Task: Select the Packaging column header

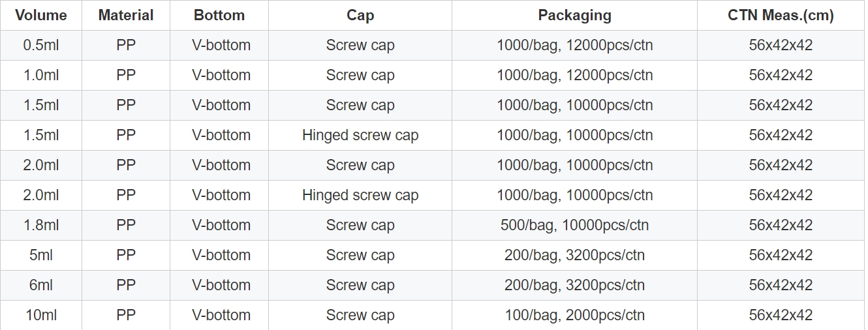Action: [574, 16]
